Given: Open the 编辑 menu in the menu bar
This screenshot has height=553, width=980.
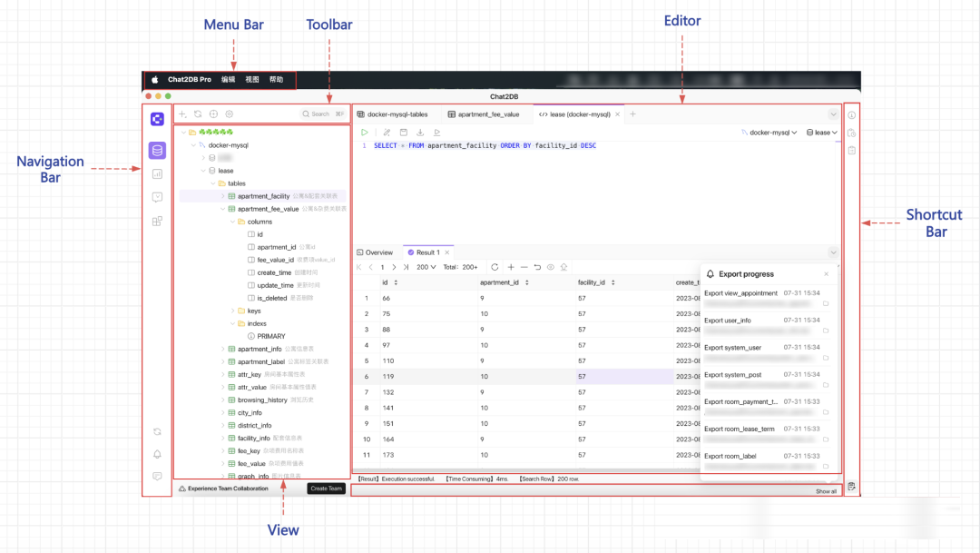Looking at the screenshot, I should coord(228,80).
